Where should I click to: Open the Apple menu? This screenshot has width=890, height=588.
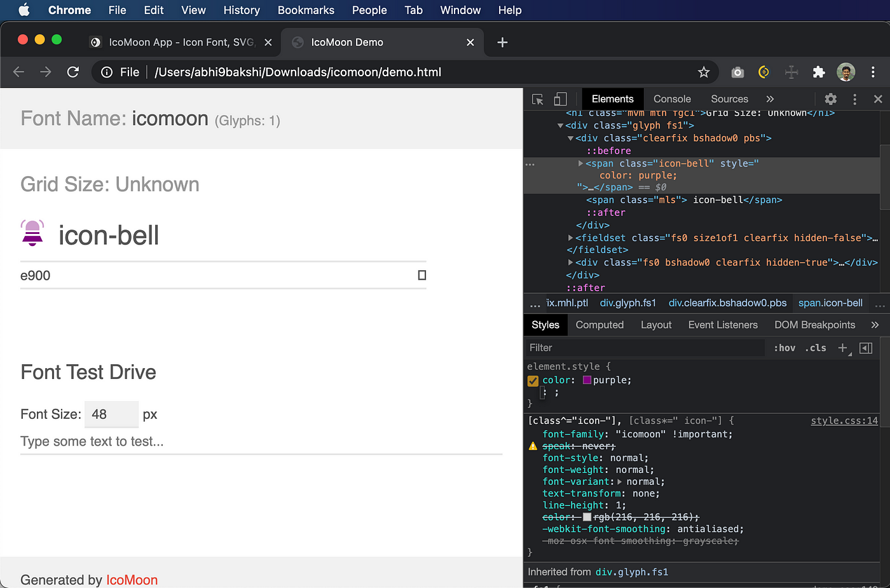(24, 10)
